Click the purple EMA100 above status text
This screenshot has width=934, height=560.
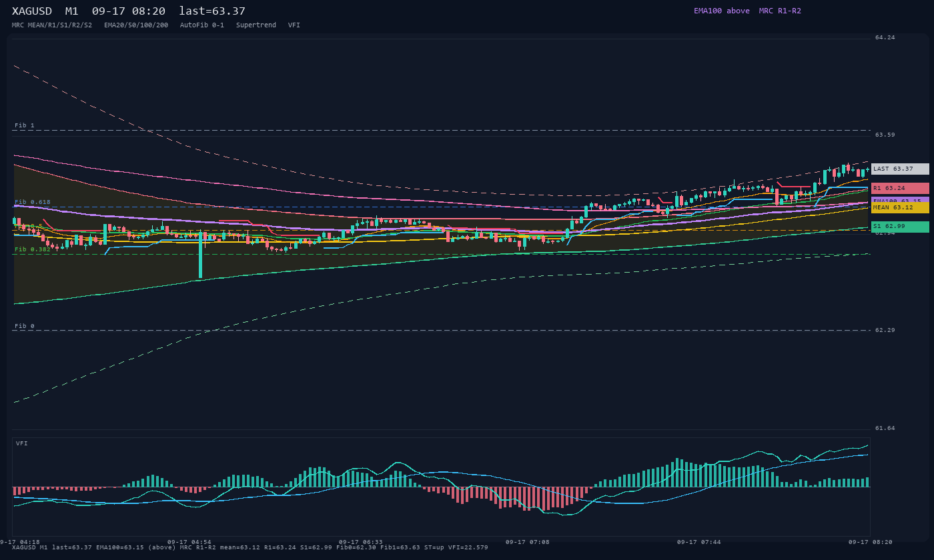click(x=722, y=11)
